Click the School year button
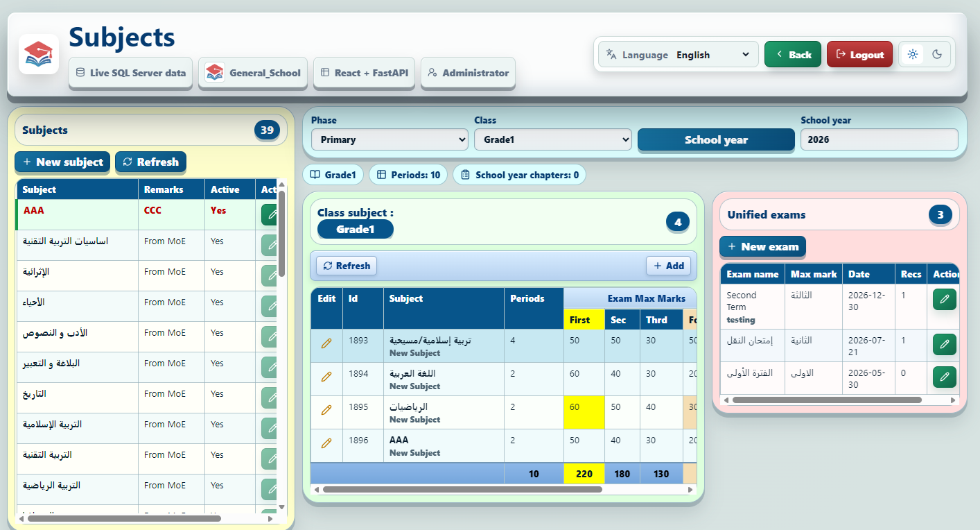This screenshot has height=530, width=980. [716, 139]
